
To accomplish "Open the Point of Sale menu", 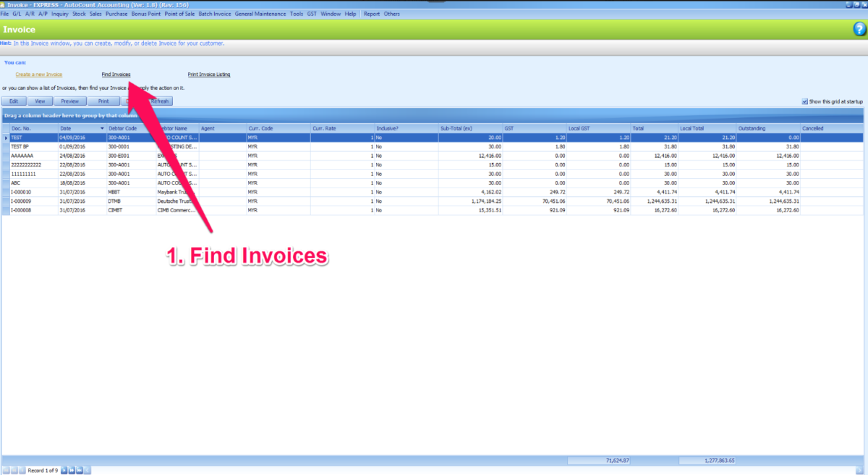I will [180, 13].
